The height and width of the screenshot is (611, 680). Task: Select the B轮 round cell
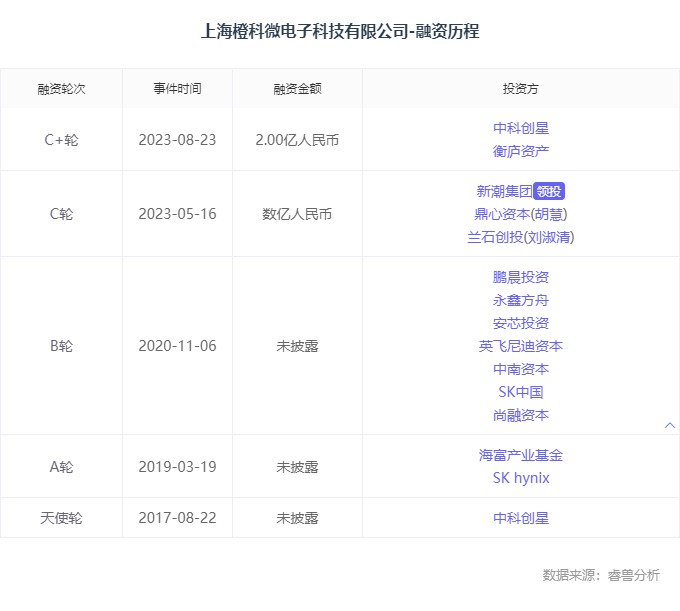coord(61,346)
